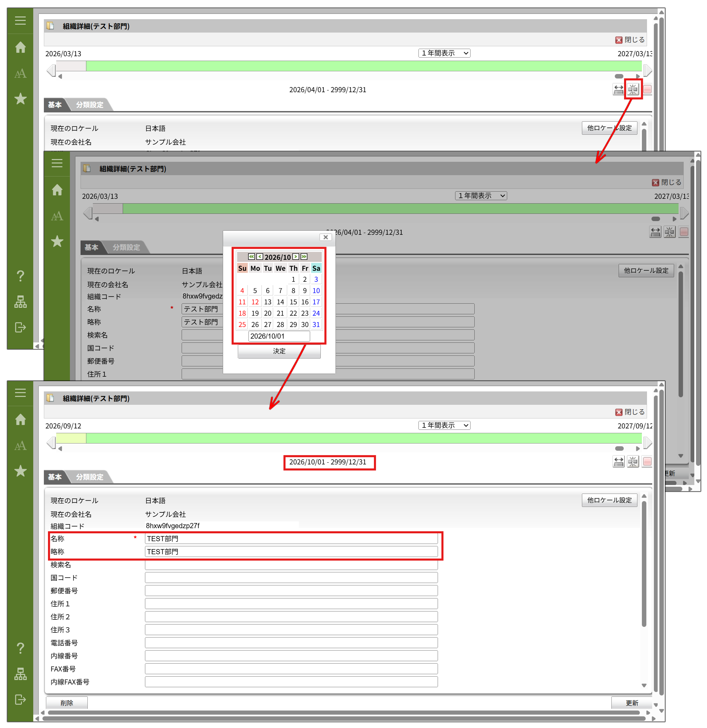Screen dimensions: 707x728
Task: Go to previous year in calendar
Action: pos(252,257)
